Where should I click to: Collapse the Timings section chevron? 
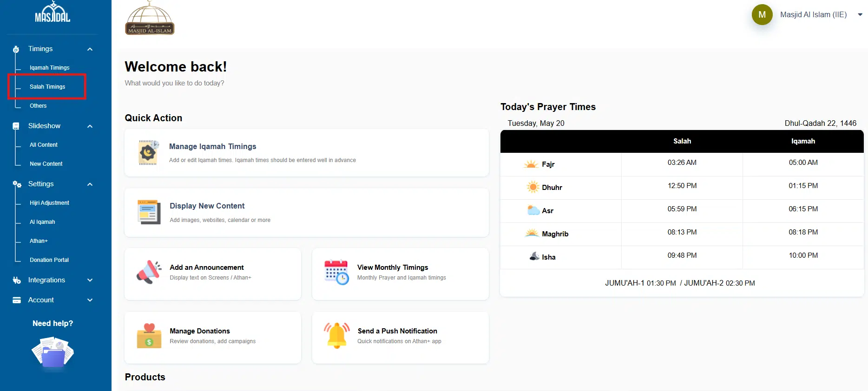point(90,49)
